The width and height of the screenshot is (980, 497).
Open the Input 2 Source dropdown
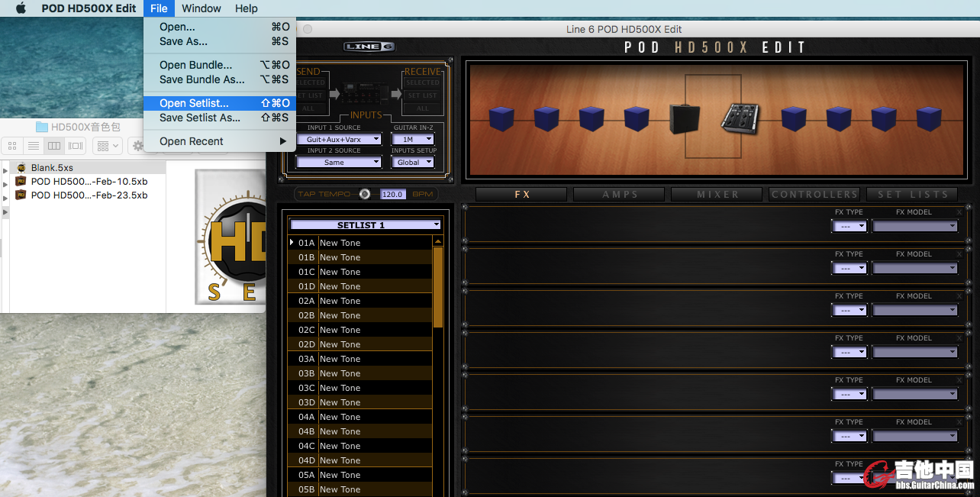340,162
